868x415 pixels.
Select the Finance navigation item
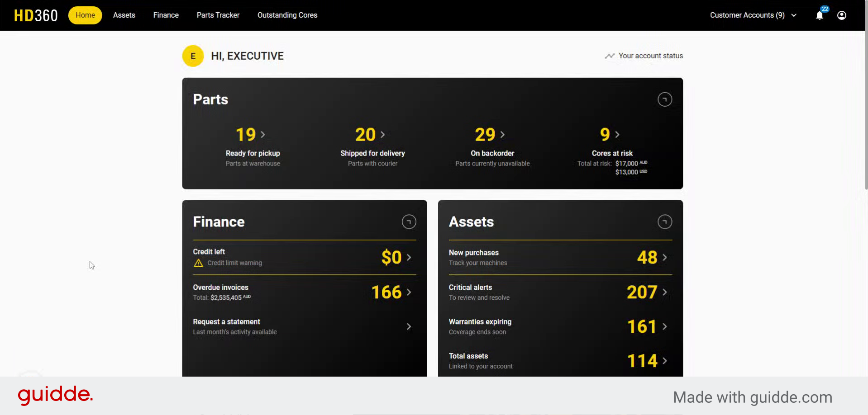coord(166,15)
